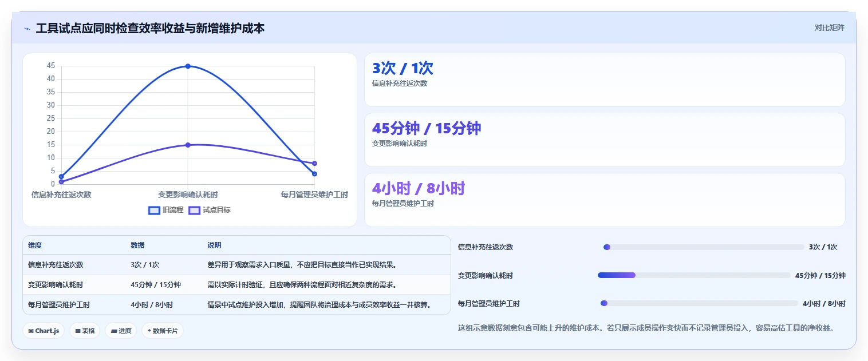This screenshot has height=361, width=868.
Task: Click the 旧流程 point at 每月管理员维护工时
Action: pyautogui.click(x=314, y=174)
